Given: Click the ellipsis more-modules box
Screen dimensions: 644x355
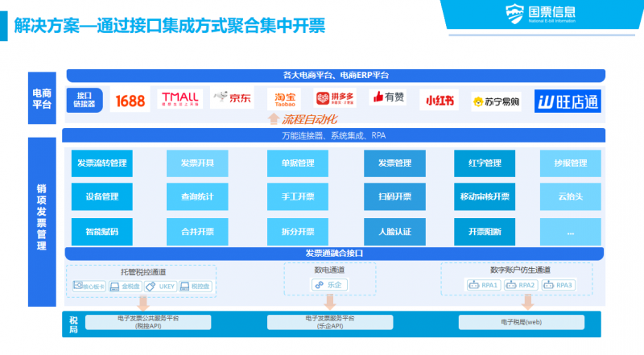Looking at the screenshot, I should 571,232.
